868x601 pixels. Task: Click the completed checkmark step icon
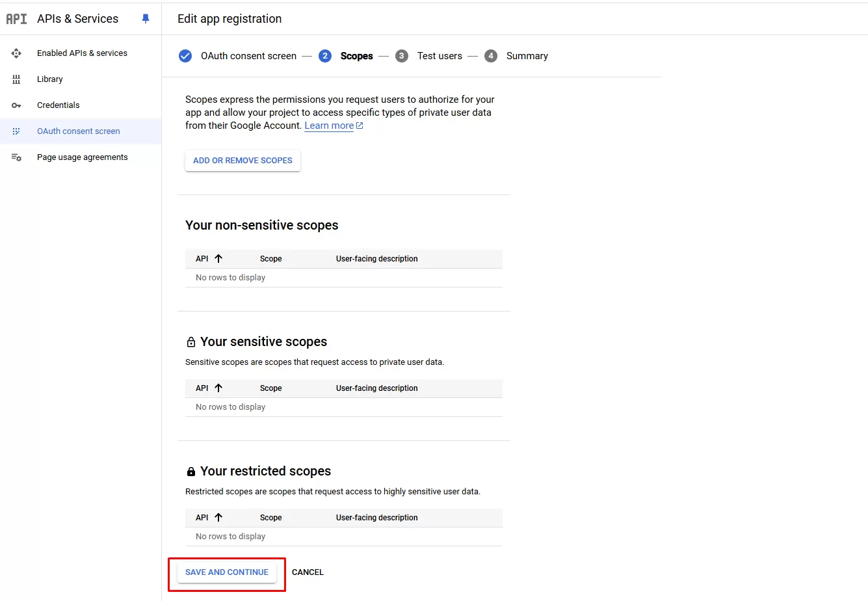pos(185,56)
